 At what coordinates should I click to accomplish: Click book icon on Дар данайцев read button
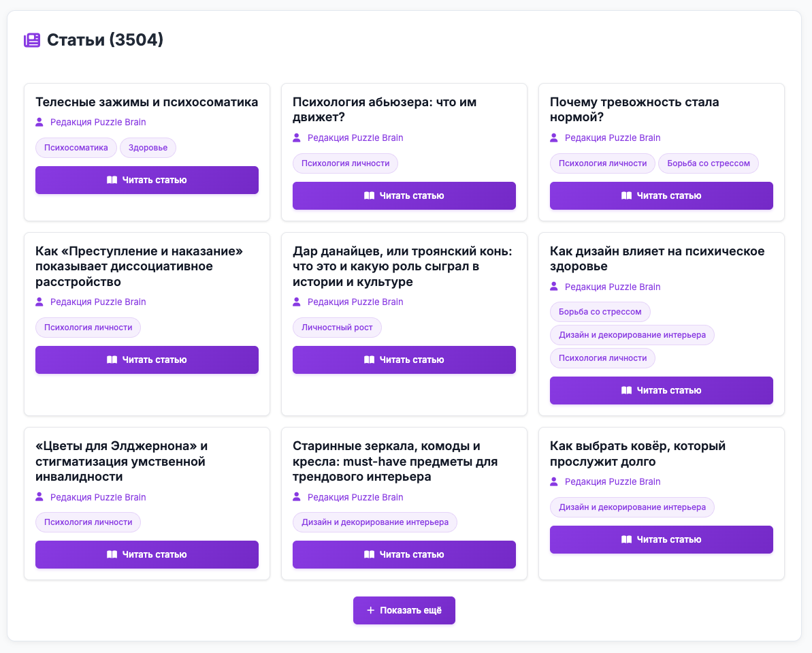(x=369, y=360)
